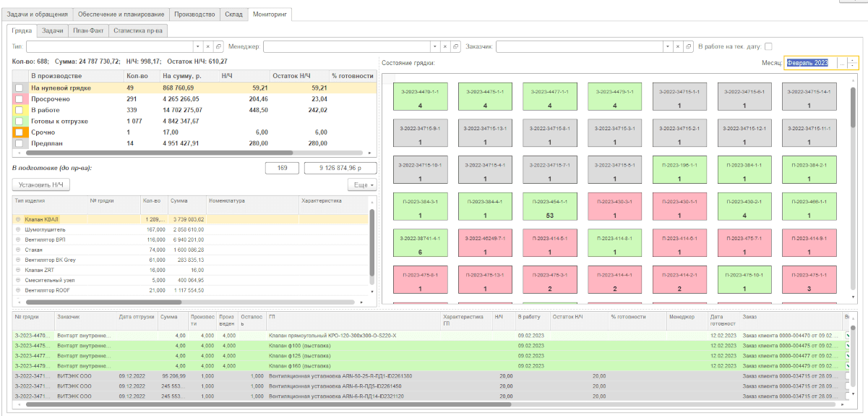Click the month picker ellipsis button

tap(841, 63)
